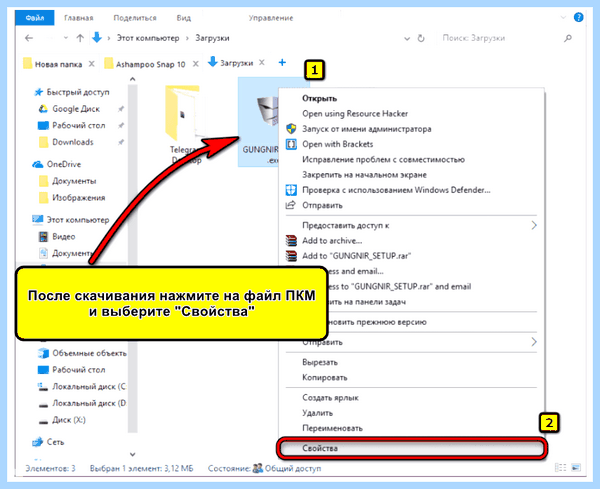The image size is (600, 489).
Task: Add a new tab with the plus
Action: (282, 62)
